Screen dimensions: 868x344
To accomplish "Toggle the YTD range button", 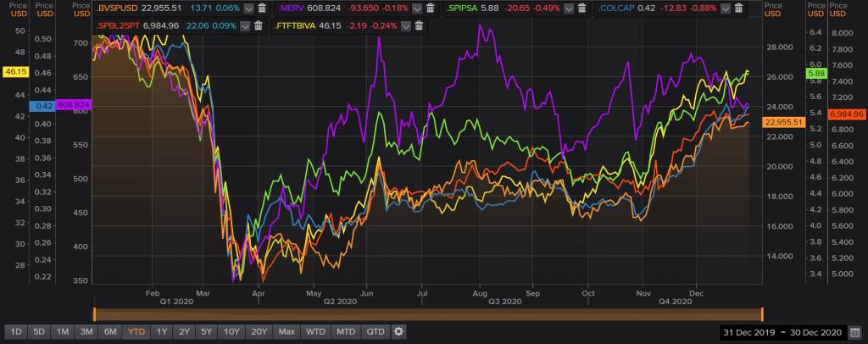I will pyautogui.click(x=136, y=331).
